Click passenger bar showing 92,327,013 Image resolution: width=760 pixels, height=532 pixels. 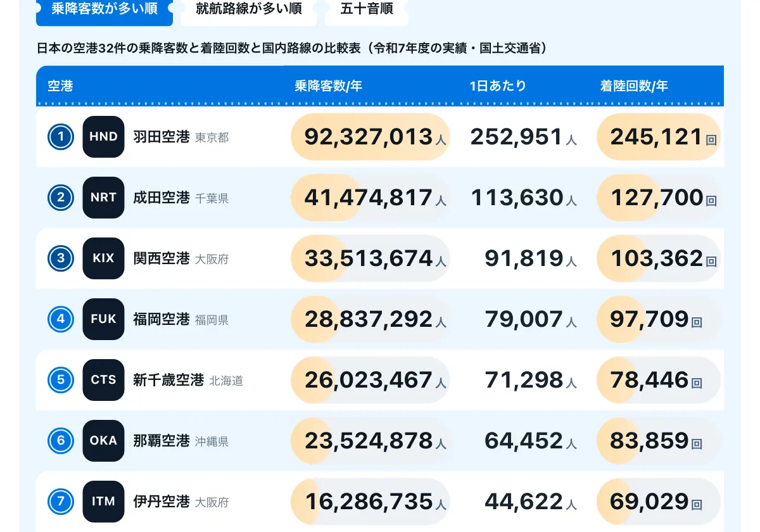click(370, 137)
